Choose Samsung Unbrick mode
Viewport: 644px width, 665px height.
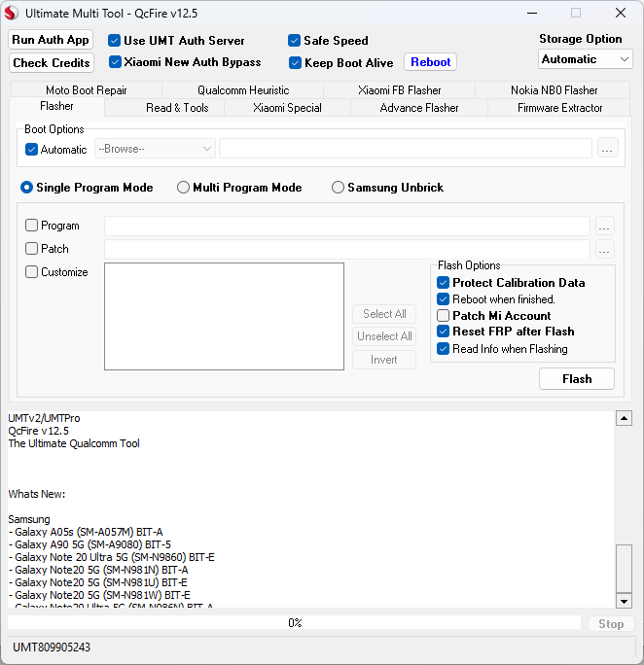pos(339,188)
